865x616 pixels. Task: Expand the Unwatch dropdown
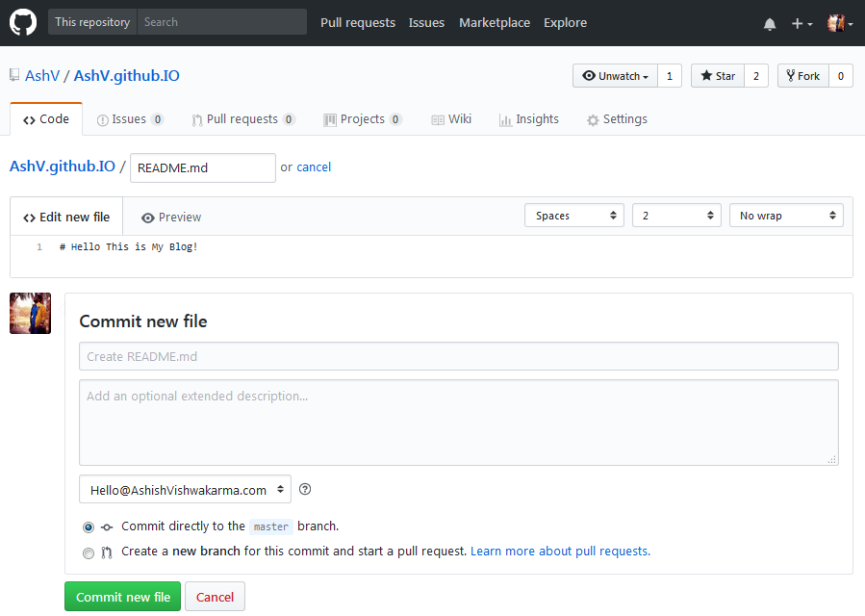[x=615, y=76]
